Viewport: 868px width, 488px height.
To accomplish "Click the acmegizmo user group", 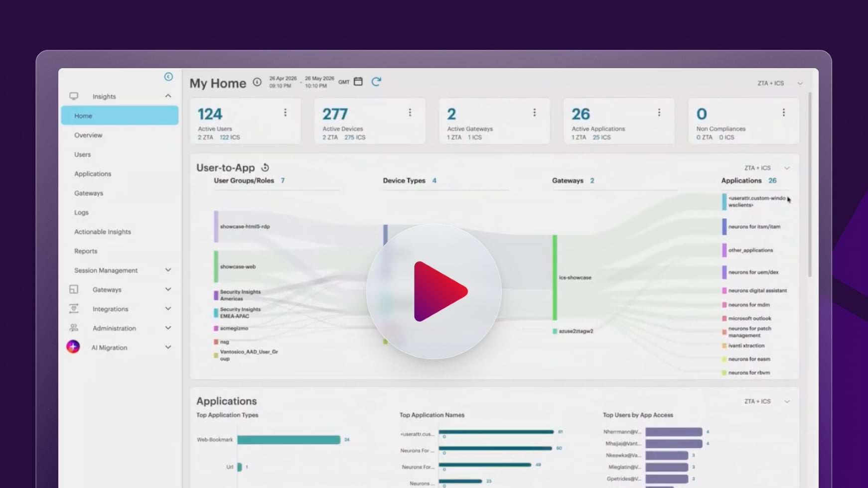I will click(234, 329).
